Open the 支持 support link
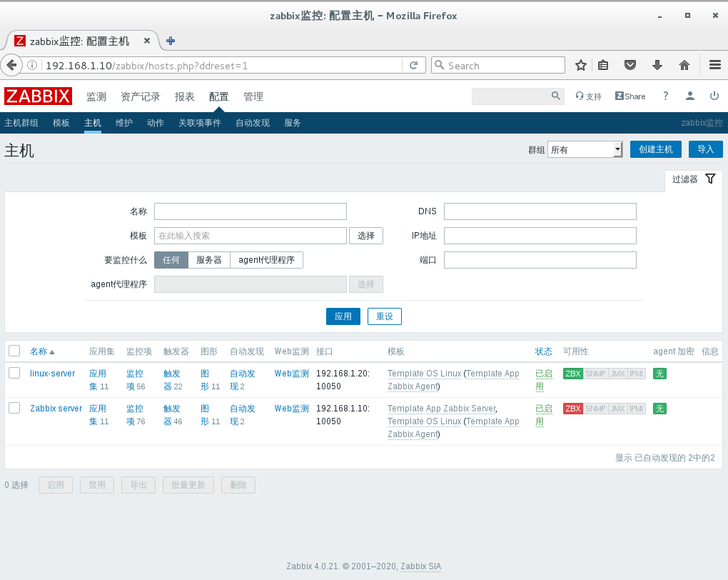Screen dimensions: 728x580 tap(588, 96)
